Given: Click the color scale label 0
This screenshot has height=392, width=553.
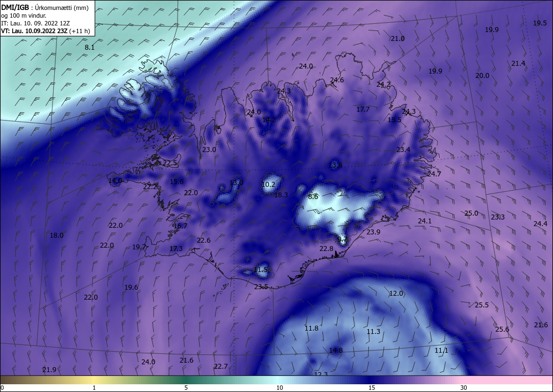Looking at the screenshot, I should pos(2,388).
